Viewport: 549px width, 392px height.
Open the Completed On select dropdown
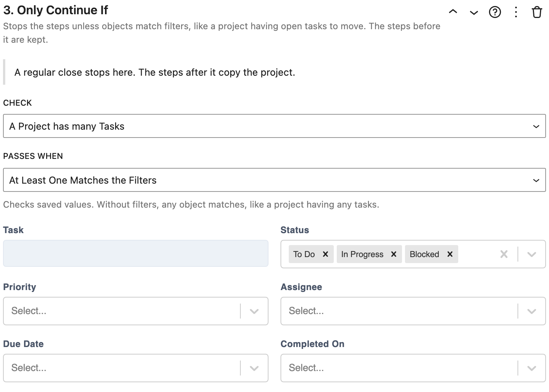[x=413, y=368]
